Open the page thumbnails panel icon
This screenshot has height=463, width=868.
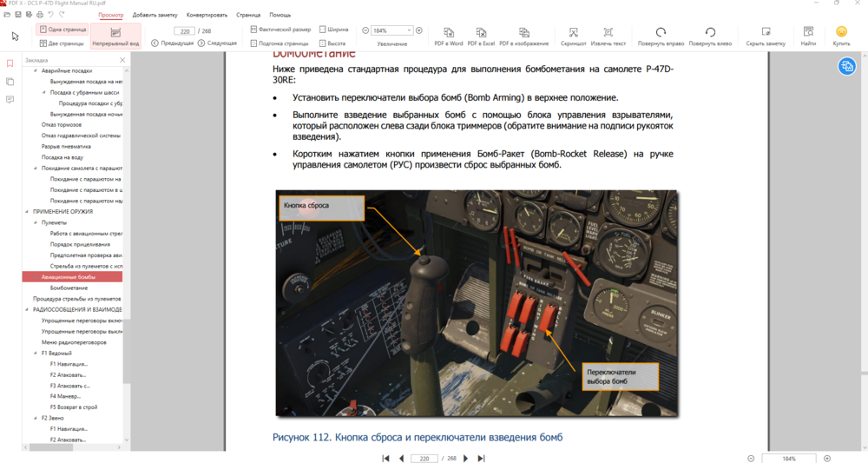coord(10,82)
